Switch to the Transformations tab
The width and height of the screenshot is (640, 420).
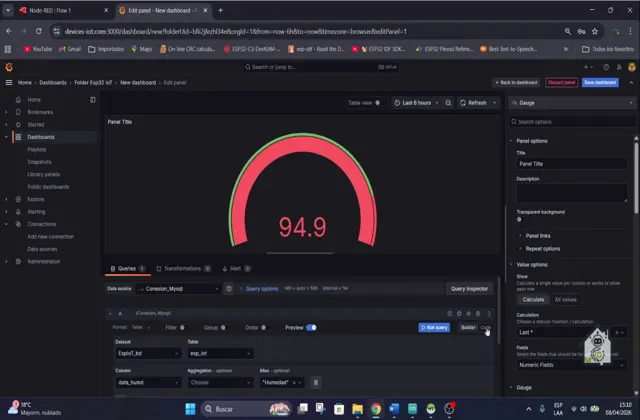182,268
